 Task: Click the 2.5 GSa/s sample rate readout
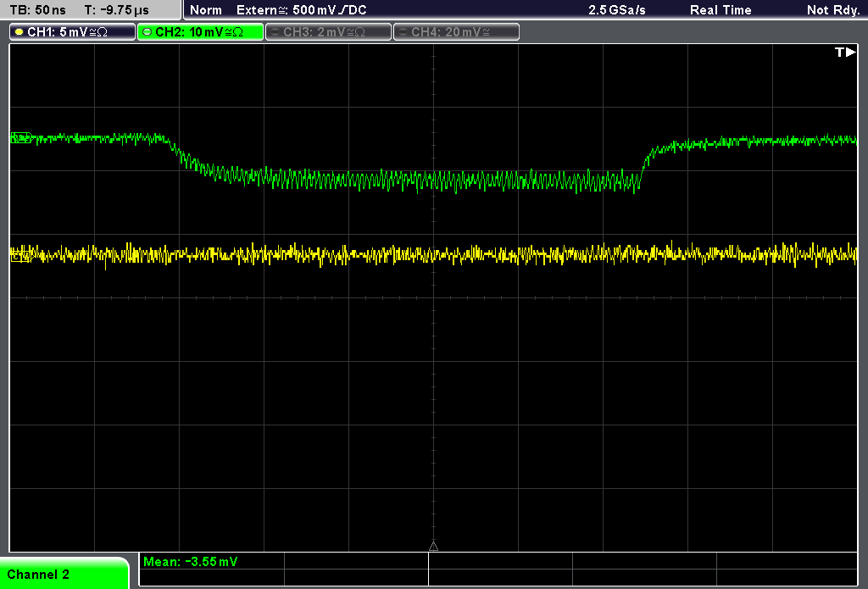coord(617,10)
